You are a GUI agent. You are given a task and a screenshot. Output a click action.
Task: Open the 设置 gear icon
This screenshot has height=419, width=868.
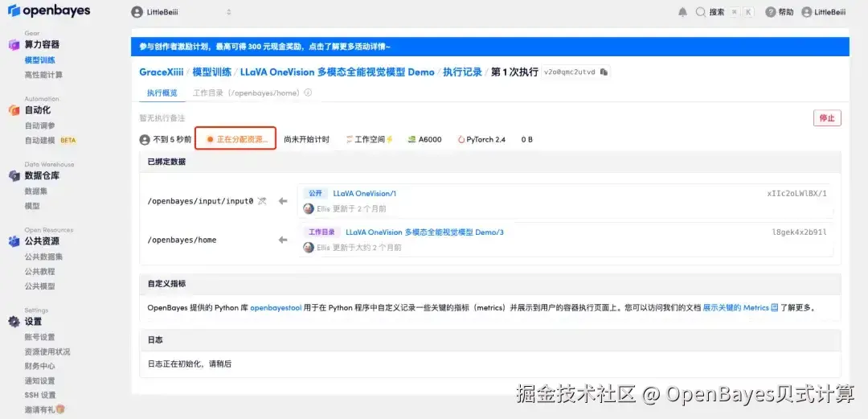(14, 322)
